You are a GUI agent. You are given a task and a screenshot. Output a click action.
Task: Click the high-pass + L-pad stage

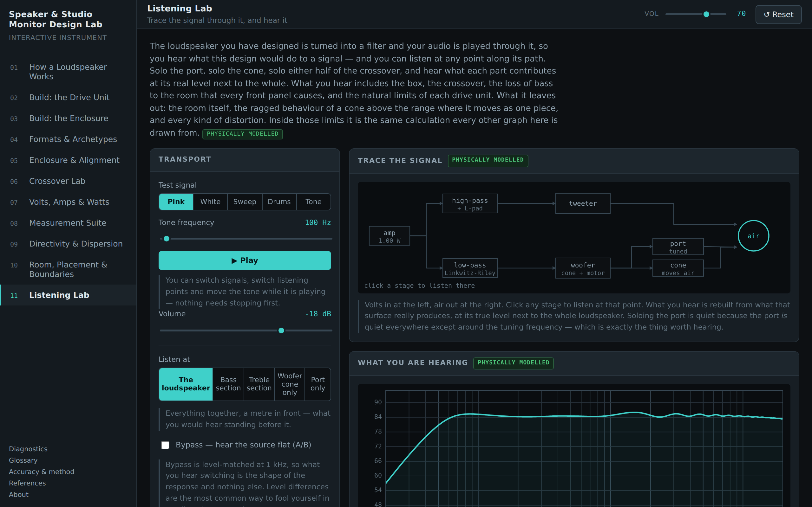[470, 203]
